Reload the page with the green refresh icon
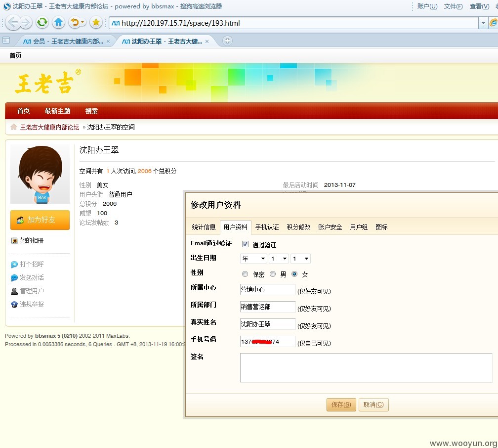 (42, 22)
